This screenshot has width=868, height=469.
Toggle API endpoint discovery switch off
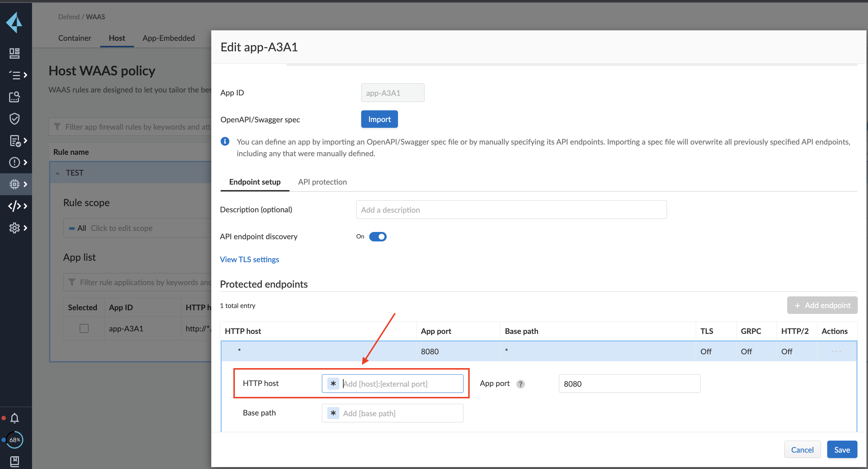click(378, 237)
